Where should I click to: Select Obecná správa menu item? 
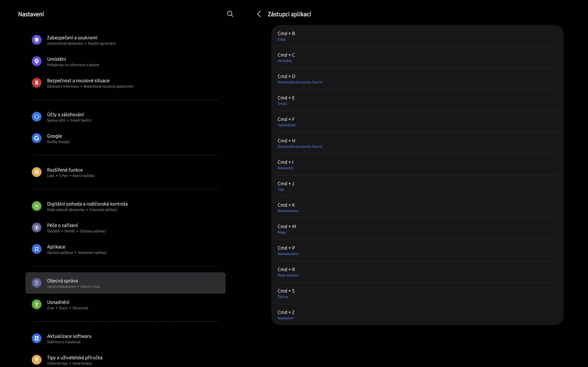125,283
